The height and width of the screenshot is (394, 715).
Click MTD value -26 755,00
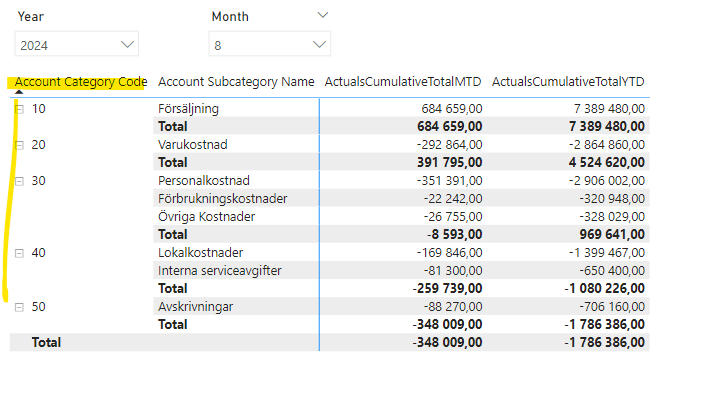[453, 217]
